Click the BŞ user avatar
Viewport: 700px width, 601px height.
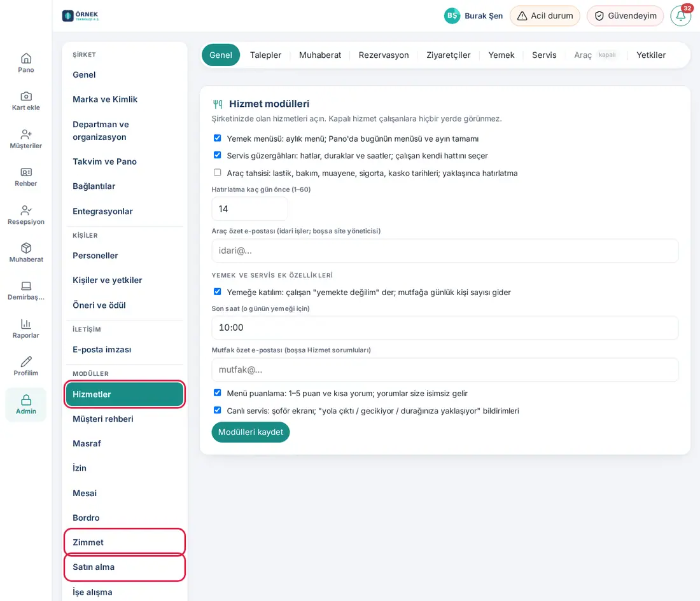click(x=452, y=16)
